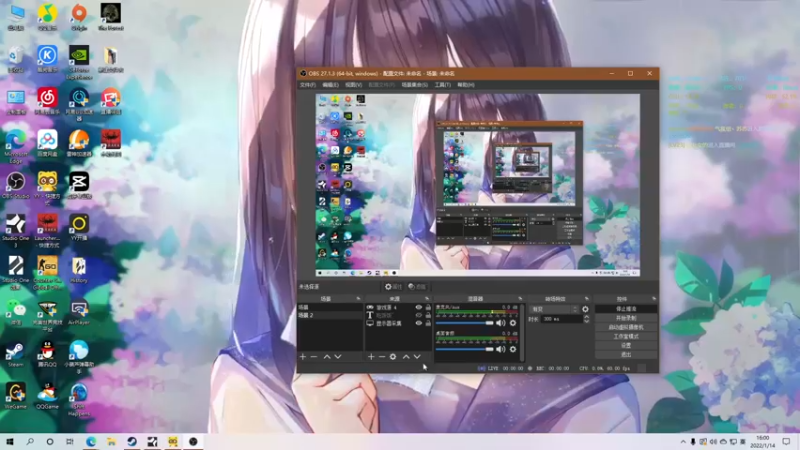This screenshot has height=450, width=800.
Task: Click Windows Start button
Action: (10, 441)
